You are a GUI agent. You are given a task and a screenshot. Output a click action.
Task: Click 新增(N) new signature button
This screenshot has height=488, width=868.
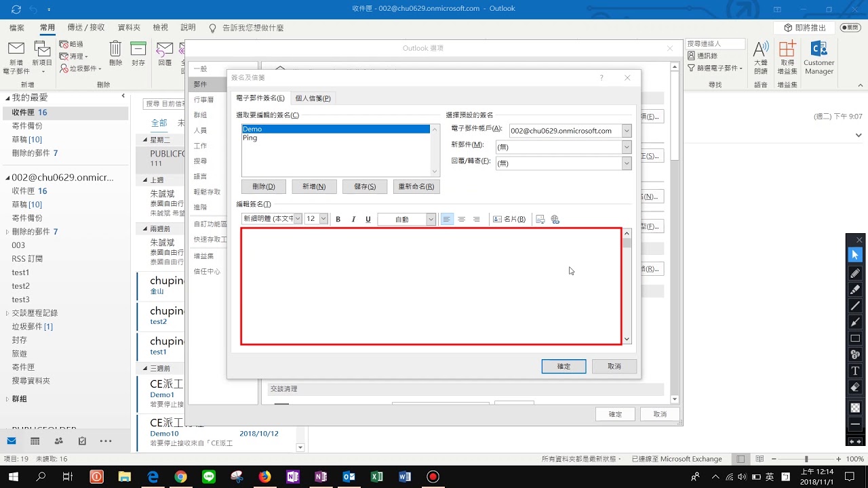point(314,186)
